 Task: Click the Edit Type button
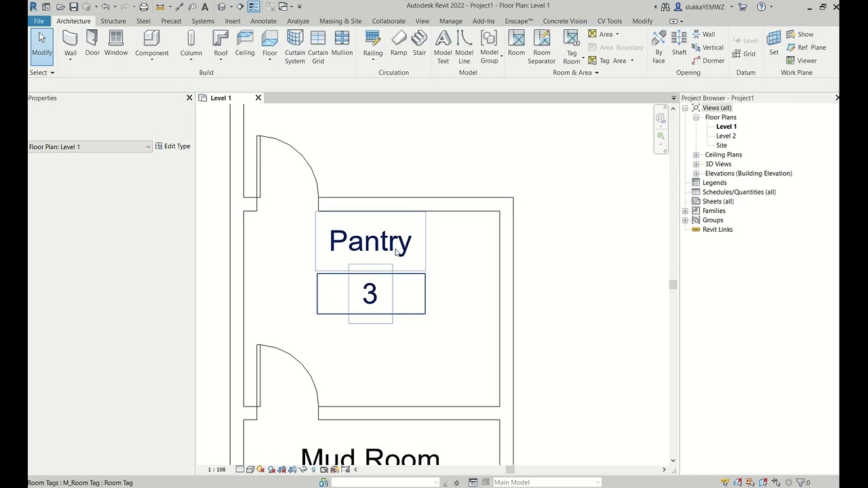click(172, 146)
